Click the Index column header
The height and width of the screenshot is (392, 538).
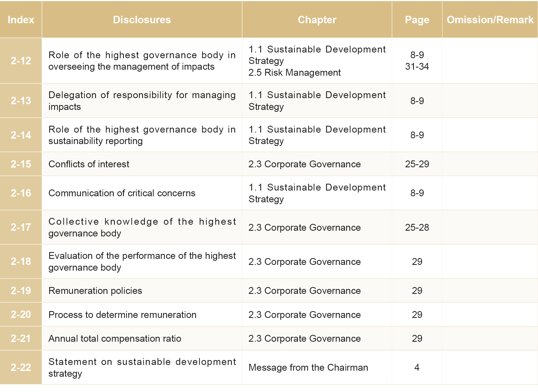pos(21,20)
